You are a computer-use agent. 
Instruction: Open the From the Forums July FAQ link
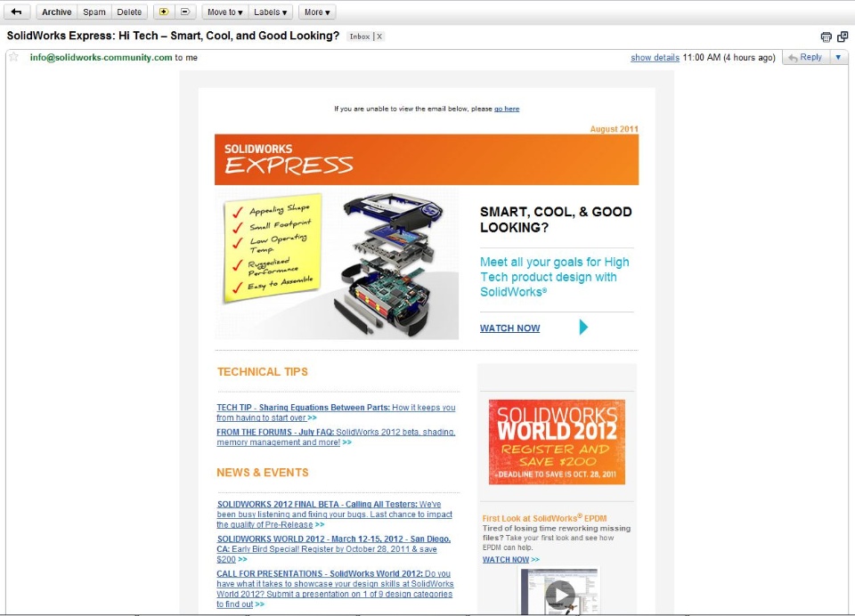[x=336, y=437]
